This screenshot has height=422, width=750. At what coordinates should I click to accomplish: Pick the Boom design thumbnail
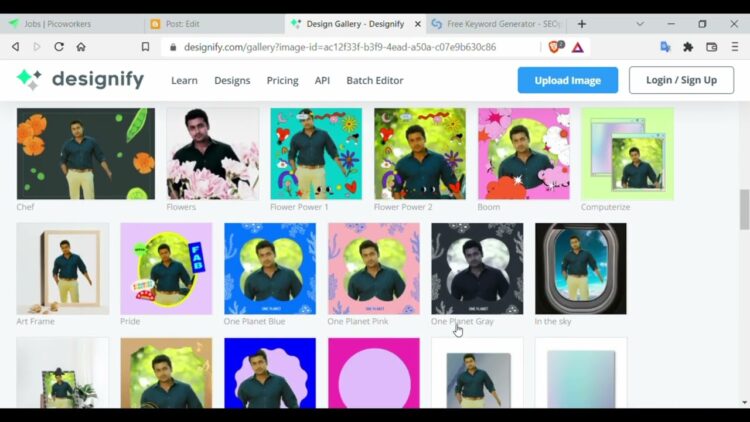[x=524, y=154]
